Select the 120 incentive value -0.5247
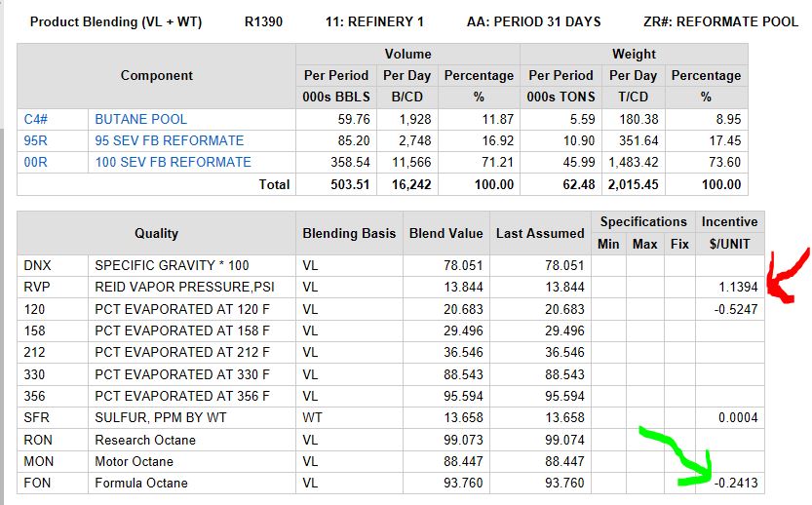 coord(734,308)
